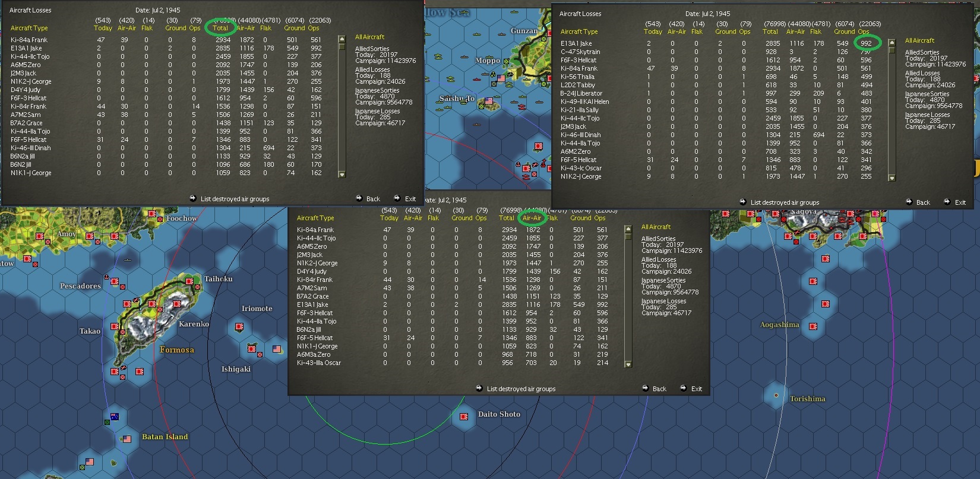The image size is (980, 479).
Task: Click All Aircraft heading in right-hand window
Action: (919, 40)
